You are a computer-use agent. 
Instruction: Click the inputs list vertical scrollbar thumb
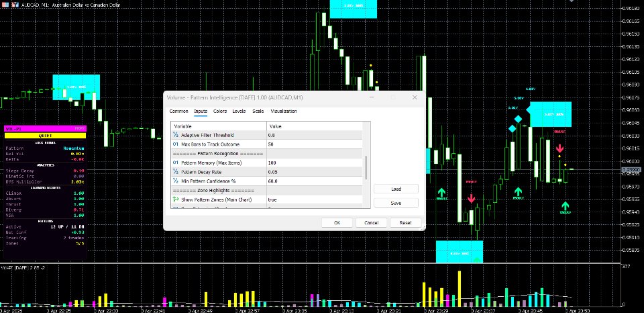[366, 167]
